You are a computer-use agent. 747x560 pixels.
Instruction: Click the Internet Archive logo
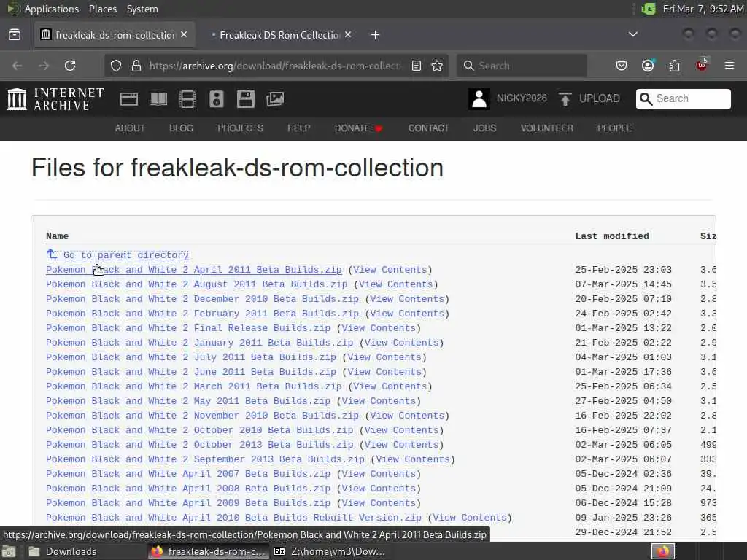(x=55, y=99)
